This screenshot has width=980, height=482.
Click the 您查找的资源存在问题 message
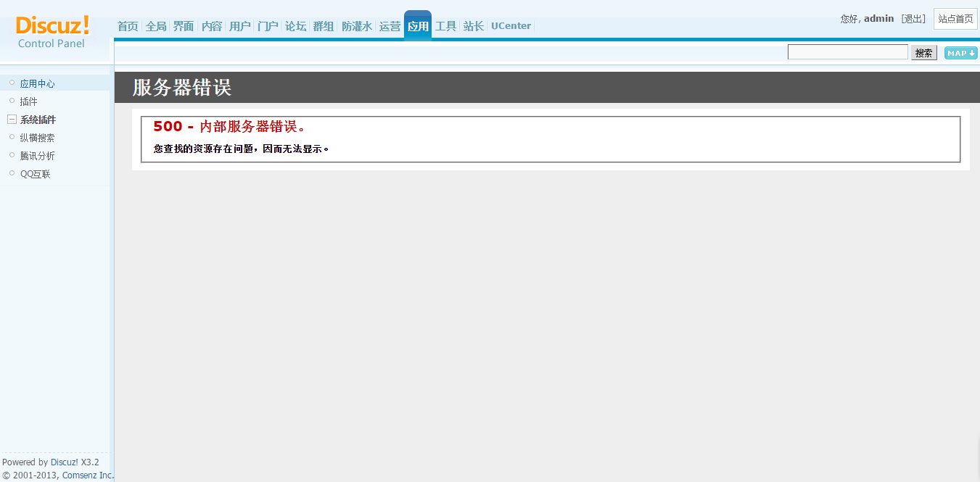pos(241,149)
